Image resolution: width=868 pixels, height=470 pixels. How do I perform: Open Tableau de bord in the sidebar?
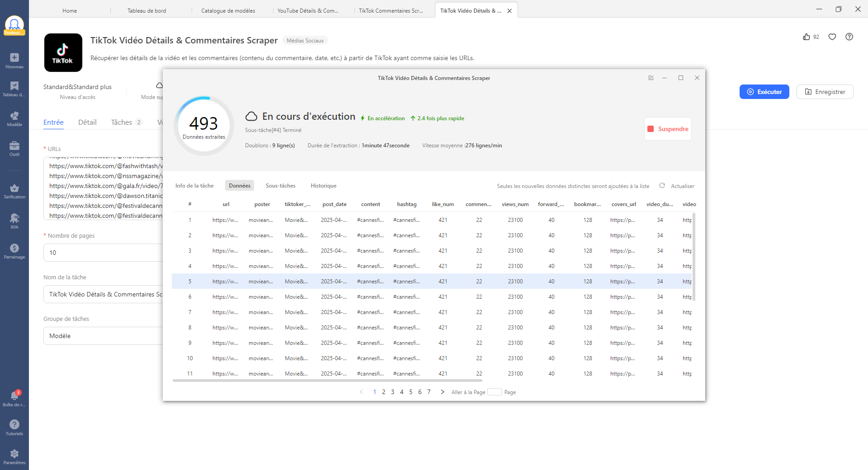[x=14, y=89]
